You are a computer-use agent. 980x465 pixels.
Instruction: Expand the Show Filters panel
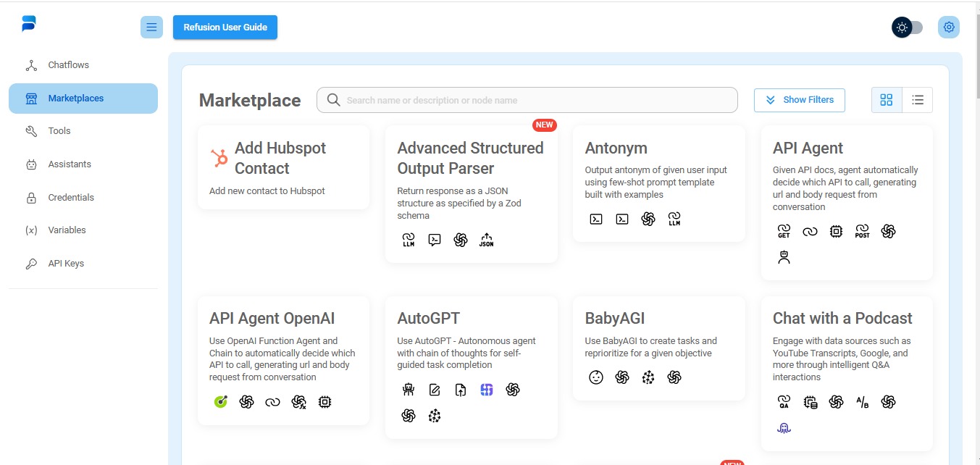(x=799, y=100)
